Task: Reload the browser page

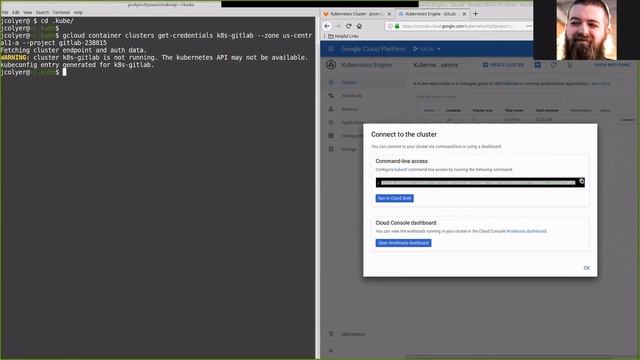Action: tap(349, 26)
